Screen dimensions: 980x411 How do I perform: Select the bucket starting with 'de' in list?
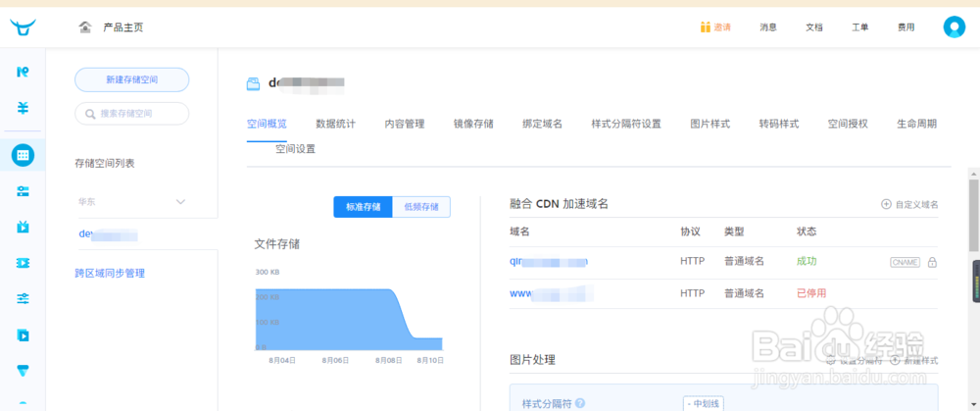[x=108, y=234]
